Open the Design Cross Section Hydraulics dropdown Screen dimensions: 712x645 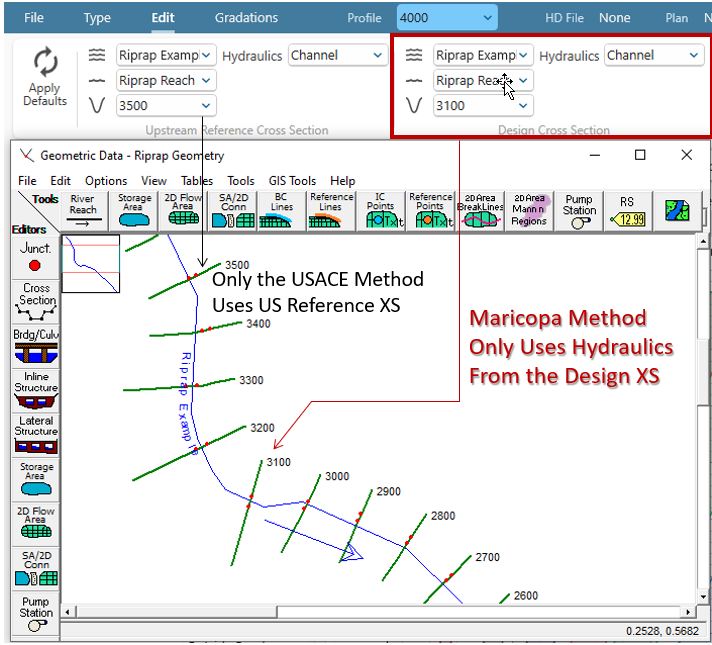coord(654,56)
